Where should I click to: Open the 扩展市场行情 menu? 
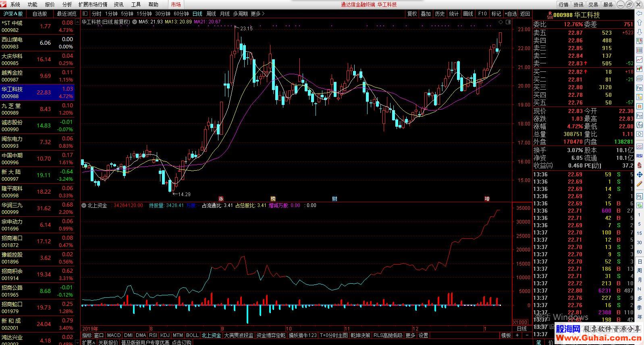[x=93, y=4]
